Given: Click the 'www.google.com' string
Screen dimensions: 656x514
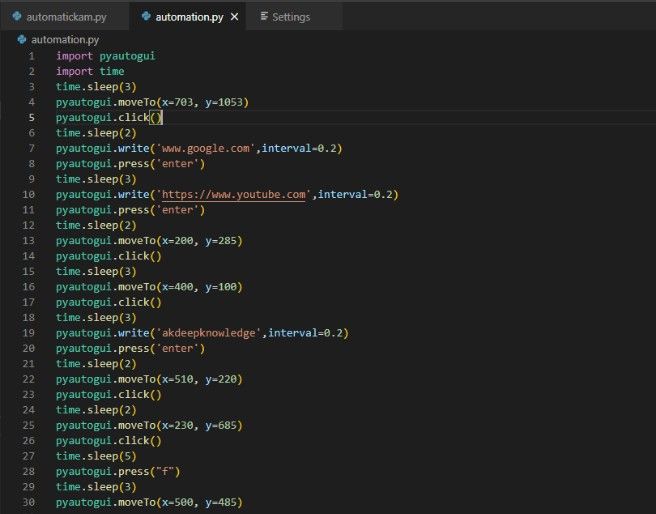Looking at the screenshot, I should tap(206, 148).
